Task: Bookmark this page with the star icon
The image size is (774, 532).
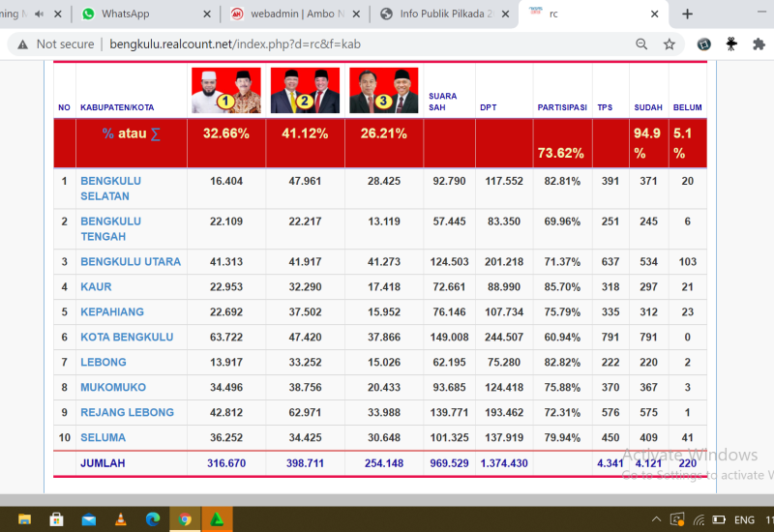Action: (669, 44)
